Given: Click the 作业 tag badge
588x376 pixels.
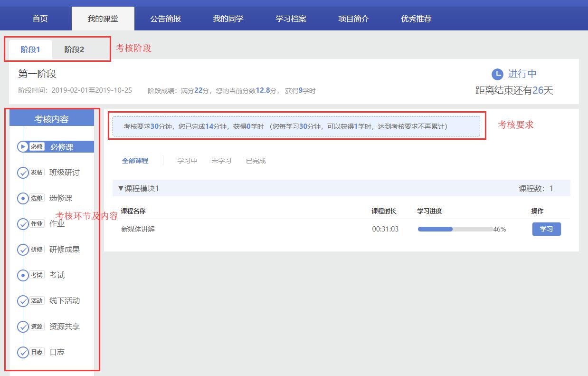Looking at the screenshot, I should pos(37,224).
